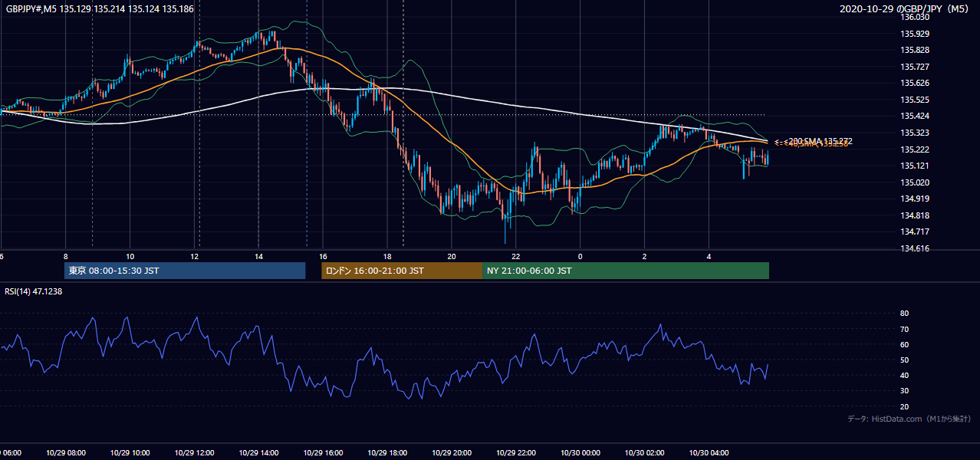
Task: Click the 10/29 20:00 bottom date label
Action: [452, 453]
